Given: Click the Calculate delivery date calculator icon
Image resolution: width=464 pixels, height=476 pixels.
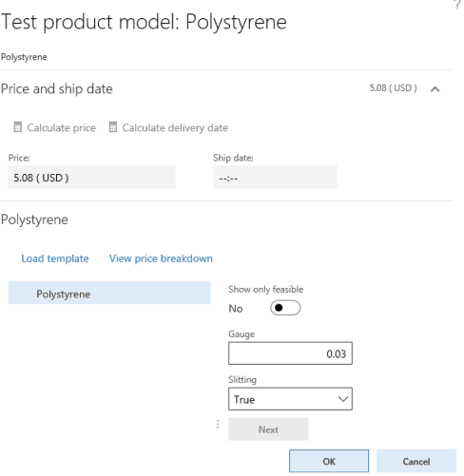Looking at the screenshot, I should pos(113,127).
